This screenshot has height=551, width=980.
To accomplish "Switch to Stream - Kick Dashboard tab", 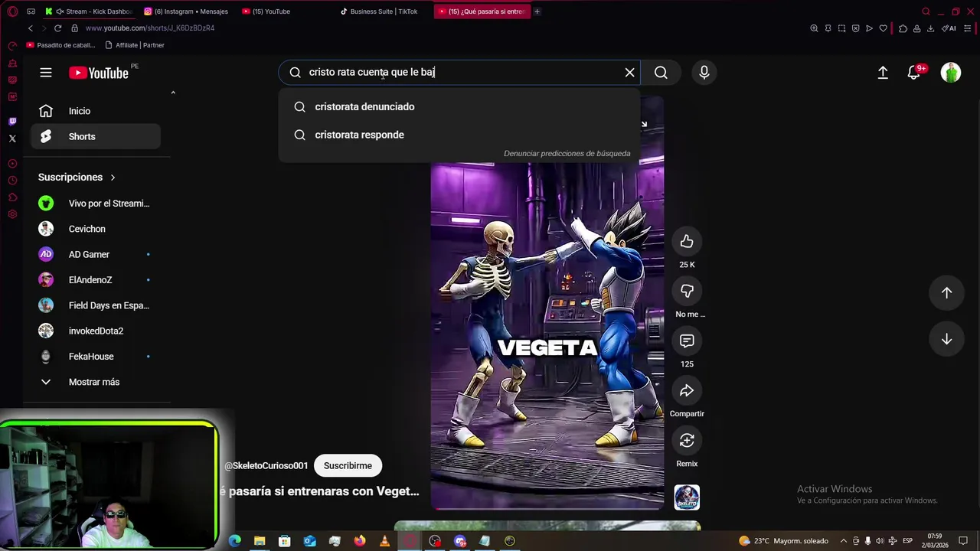I will (x=89, y=11).
